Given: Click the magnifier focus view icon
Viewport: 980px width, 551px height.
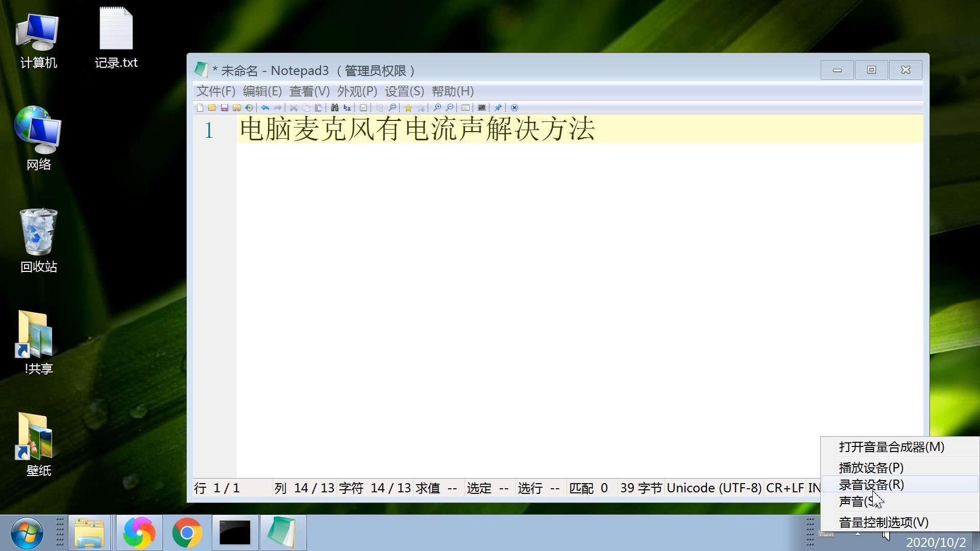Looking at the screenshot, I should point(391,108).
